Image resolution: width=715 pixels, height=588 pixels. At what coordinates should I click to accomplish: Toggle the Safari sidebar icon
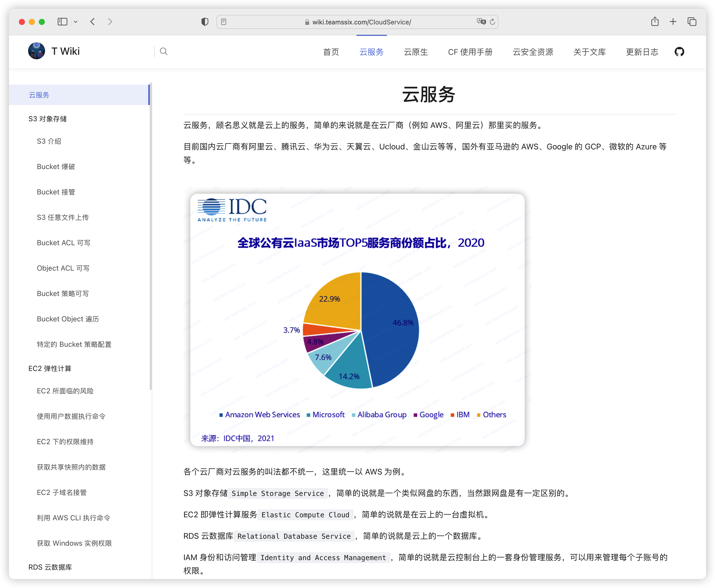[62, 22]
